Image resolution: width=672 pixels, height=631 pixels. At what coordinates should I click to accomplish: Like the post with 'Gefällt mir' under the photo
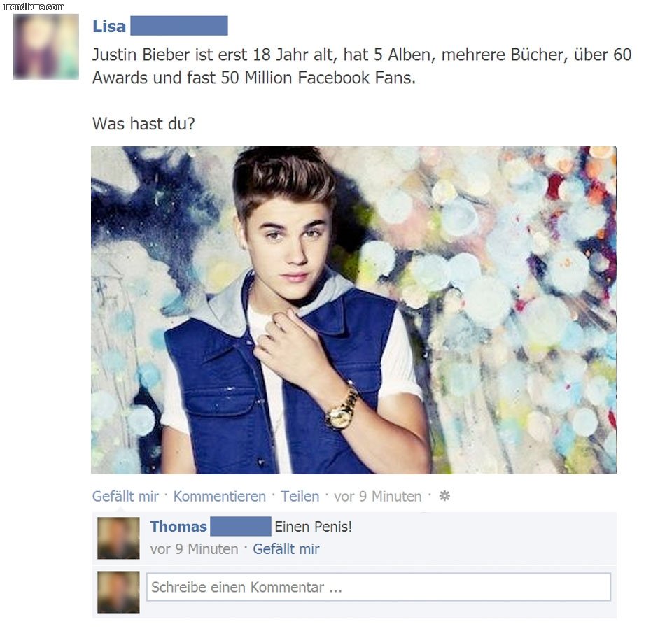click(125, 497)
